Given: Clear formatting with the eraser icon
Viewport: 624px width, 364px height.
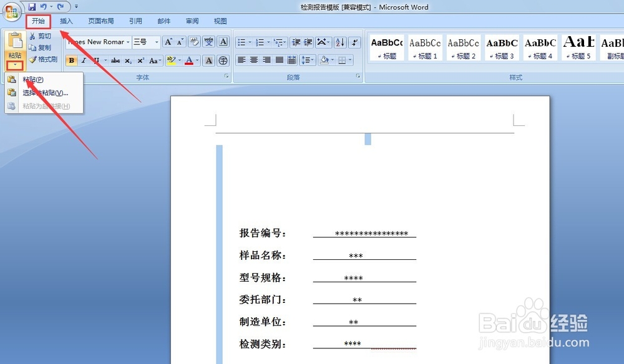Looking at the screenshot, I should point(194,42).
